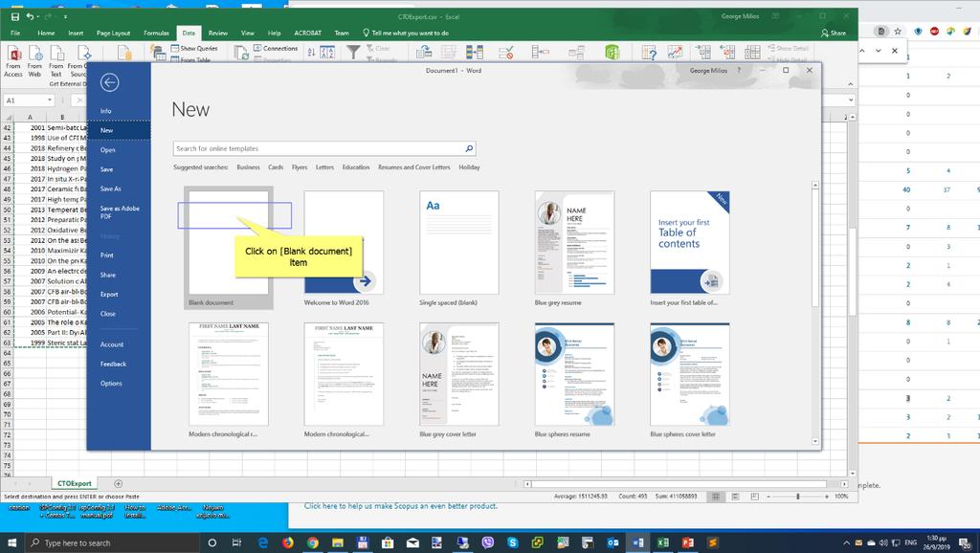Click the Excel zoom slider handle
This screenshot has height=553, width=980.
(x=797, y=497)
